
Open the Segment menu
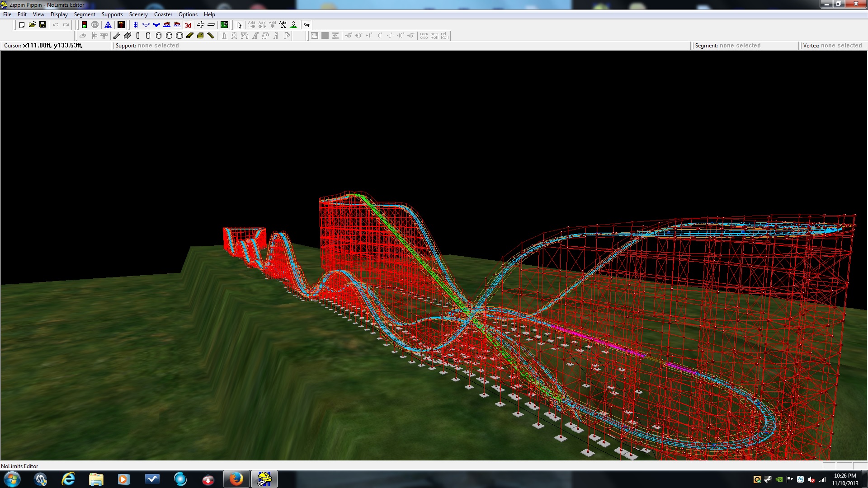pyautogui.click(x=85, y=14)
